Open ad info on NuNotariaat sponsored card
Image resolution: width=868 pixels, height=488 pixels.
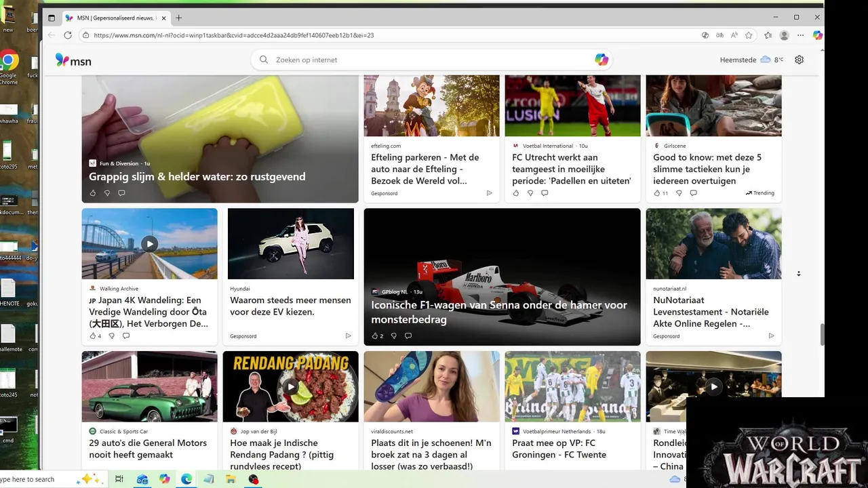pos(771,336)
